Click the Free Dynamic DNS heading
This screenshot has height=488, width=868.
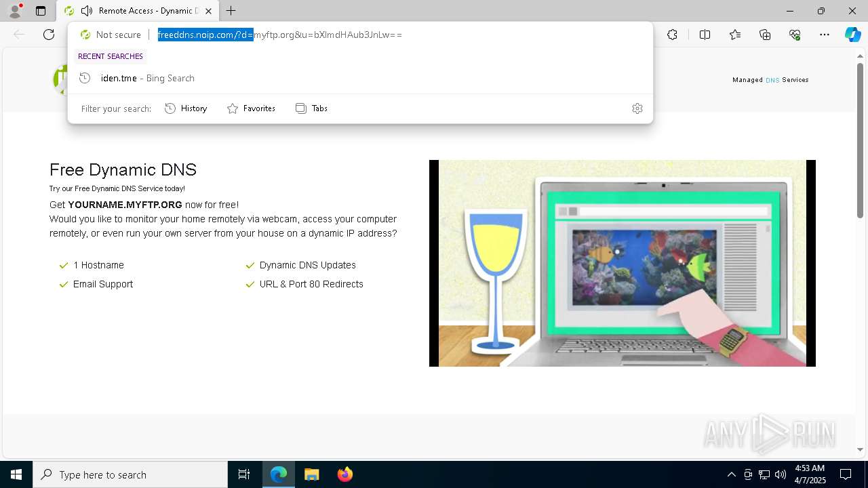123,169
